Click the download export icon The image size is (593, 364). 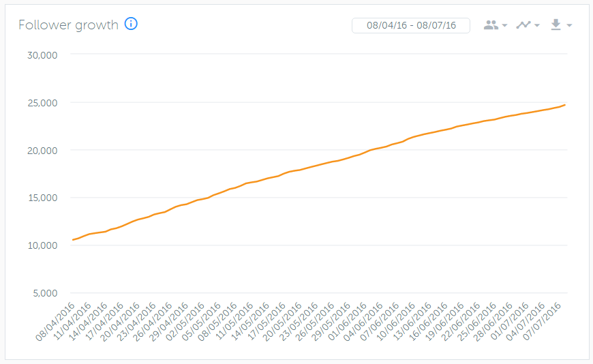coord(556,25)
